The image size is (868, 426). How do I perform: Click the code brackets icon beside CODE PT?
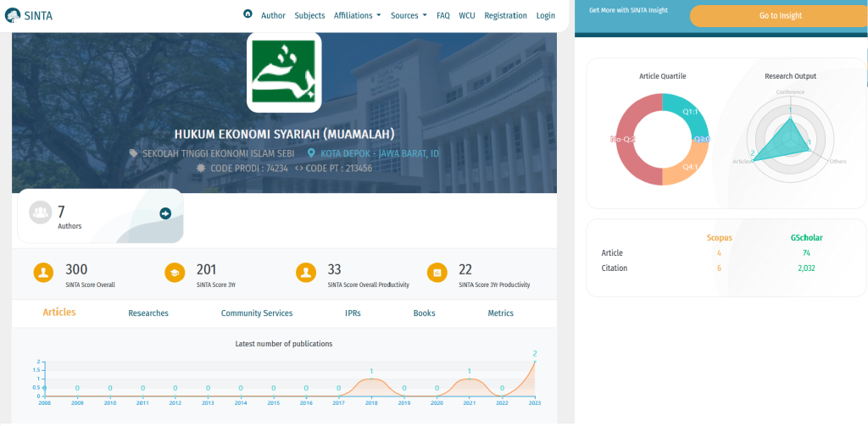(299, 168)
